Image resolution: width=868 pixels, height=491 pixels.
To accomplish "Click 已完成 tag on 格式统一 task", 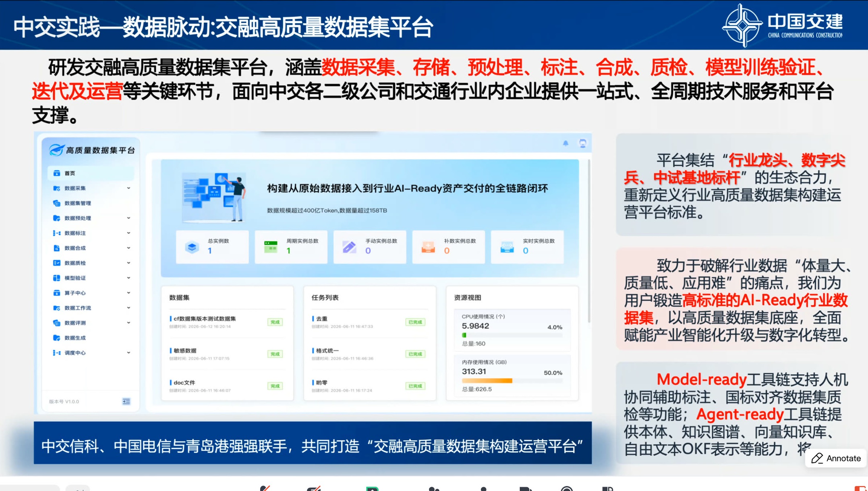I will point(415,354).
